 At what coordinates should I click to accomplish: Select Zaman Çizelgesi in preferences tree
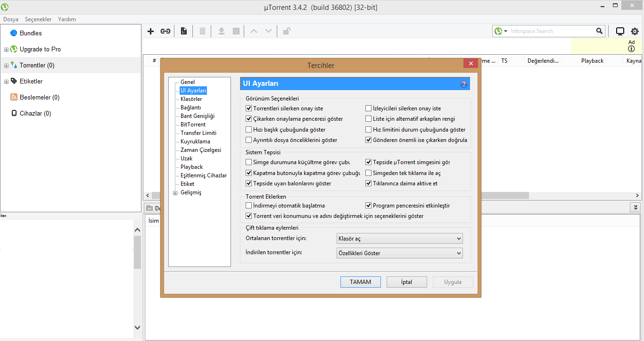[200, 150]
